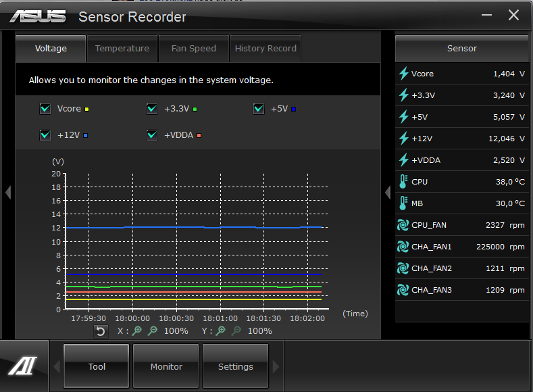
Task: Click the X axis 100% zoom value
Action: (176, 331)
